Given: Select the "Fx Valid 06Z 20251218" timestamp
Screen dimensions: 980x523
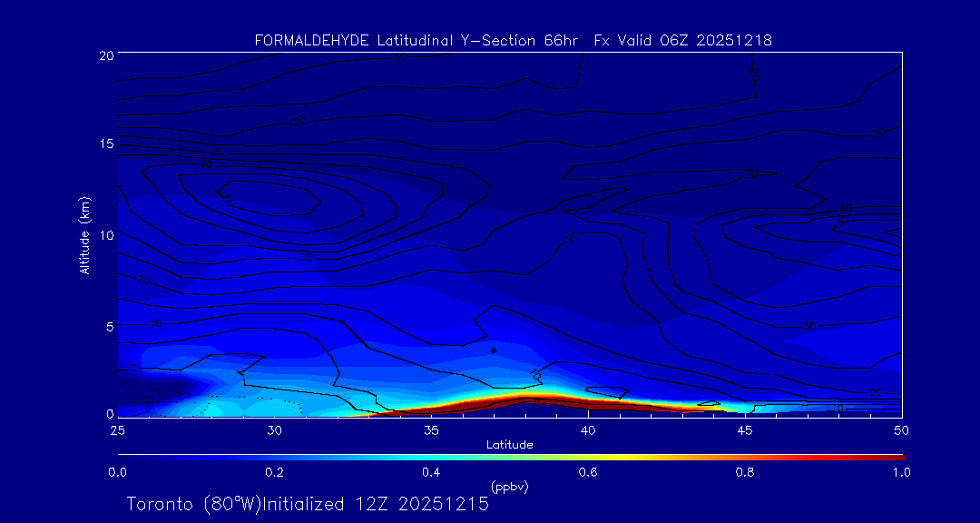Looking at the screenshot, I should [683, 40].
